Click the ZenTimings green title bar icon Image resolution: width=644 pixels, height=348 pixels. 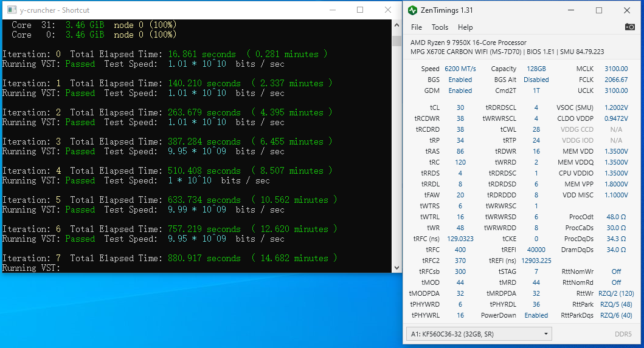[x=413, y=10]
